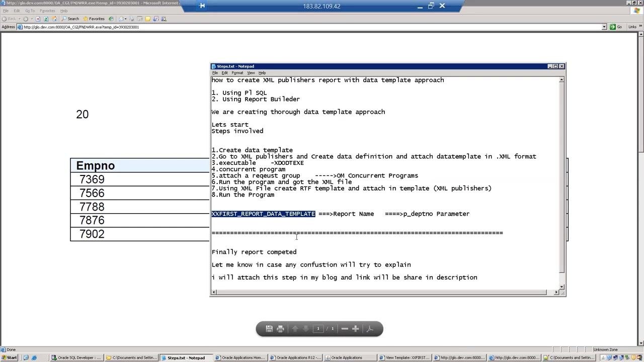Open the File menu in Notepad
Viewport: 644px width, 362px height.
(x=215, y=73)
